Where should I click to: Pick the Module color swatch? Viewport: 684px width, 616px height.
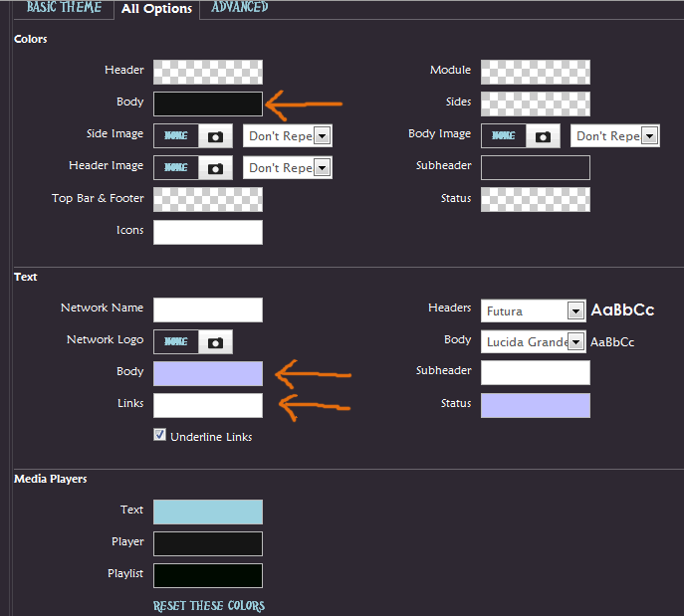pos(536,73)
